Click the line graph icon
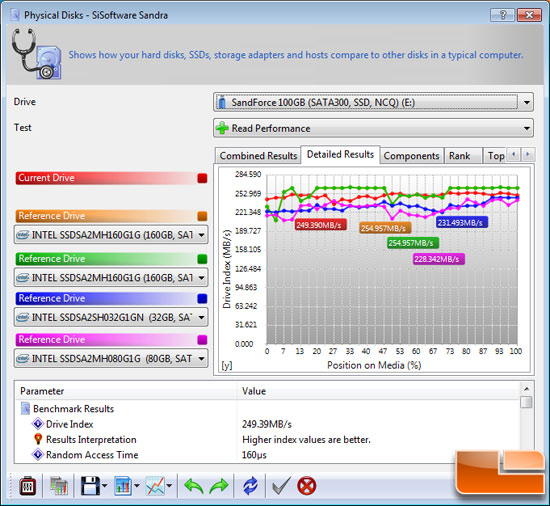This screenshot has width=550, height=506. click(155, 486)
